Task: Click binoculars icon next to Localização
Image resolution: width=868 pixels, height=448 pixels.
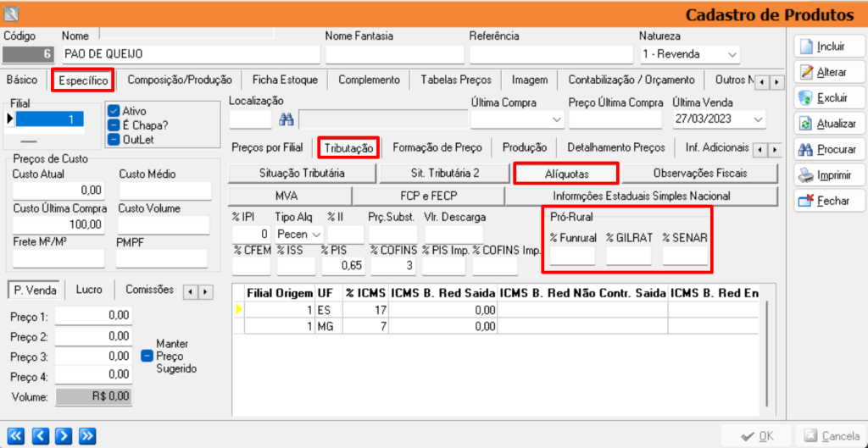Action: pos(286,119)
